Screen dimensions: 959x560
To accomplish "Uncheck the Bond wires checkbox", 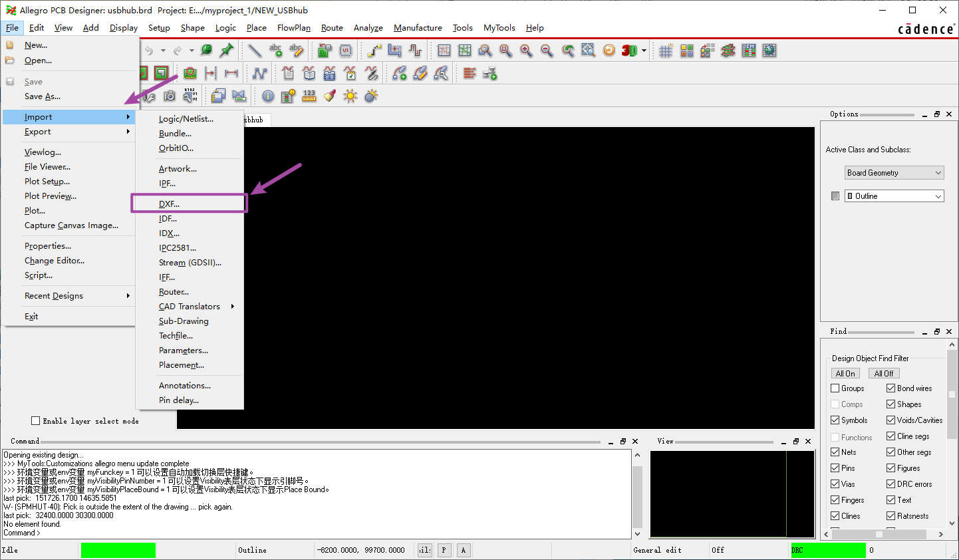I will pyautogui.click(x=891, y=388).
